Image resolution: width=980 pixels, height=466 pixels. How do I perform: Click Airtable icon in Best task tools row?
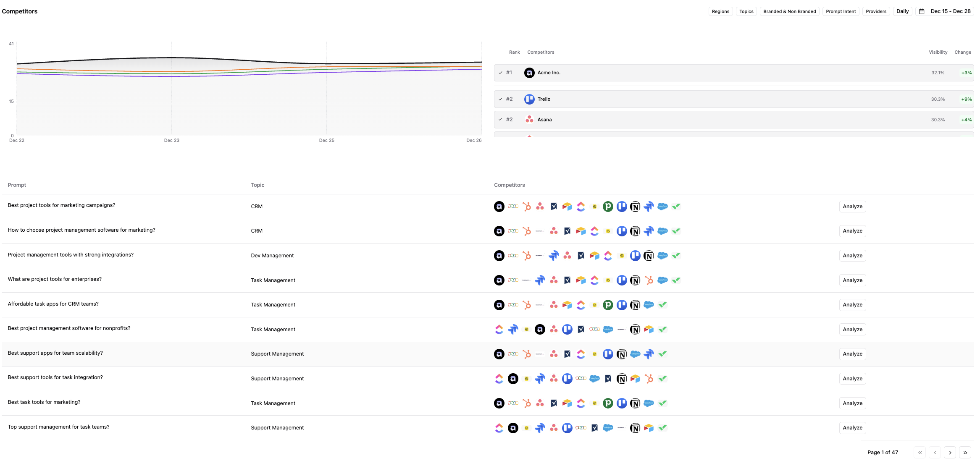point(567,403)
